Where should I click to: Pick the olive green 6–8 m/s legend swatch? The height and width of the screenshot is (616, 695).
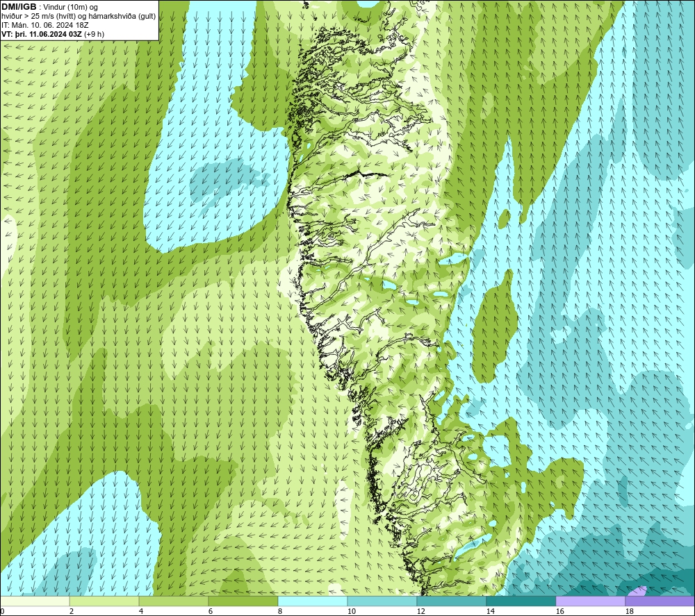pyautogui.click(x=243, y=601)
